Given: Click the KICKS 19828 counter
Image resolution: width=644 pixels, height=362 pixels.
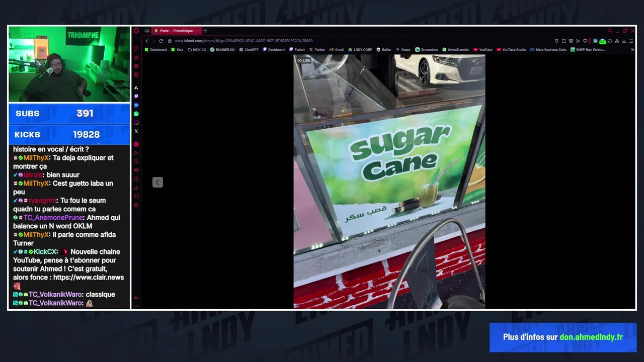Looking at the screenshot, I should click(x=69, y=134).
